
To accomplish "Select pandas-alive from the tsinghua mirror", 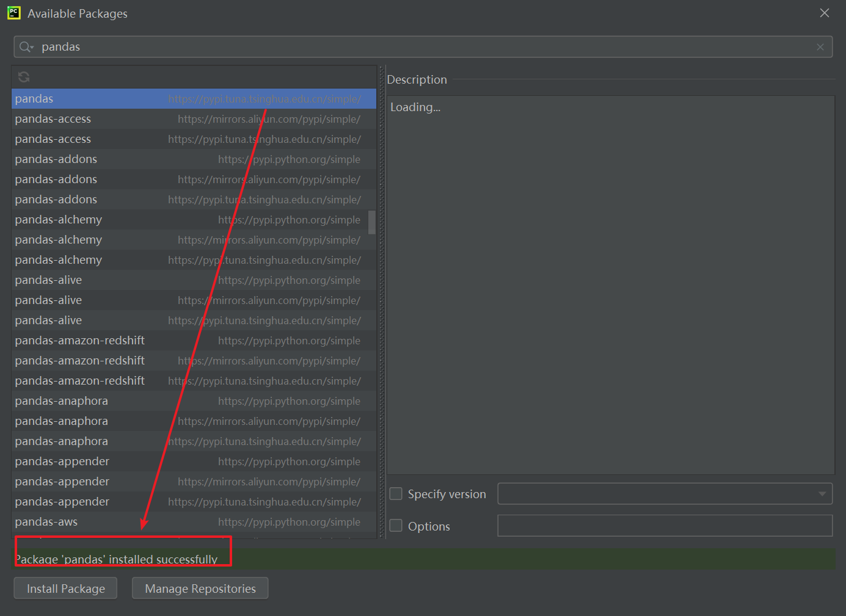I will click(194, 321).
